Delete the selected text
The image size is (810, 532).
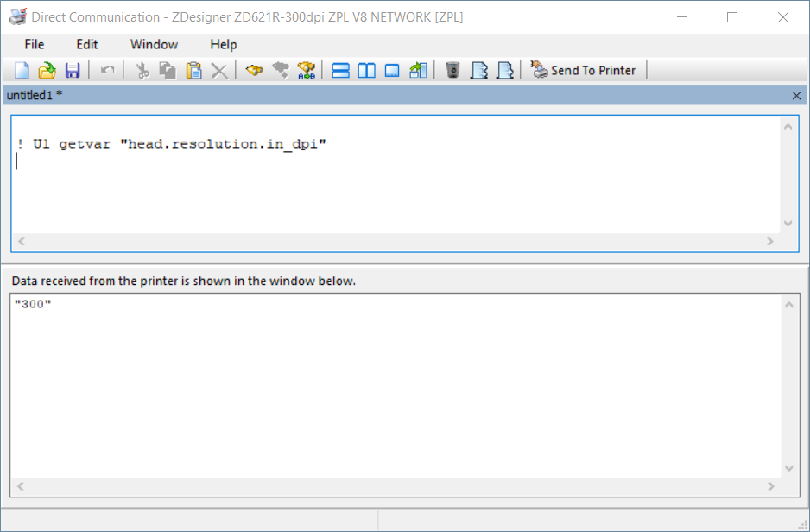click(218, 70)
